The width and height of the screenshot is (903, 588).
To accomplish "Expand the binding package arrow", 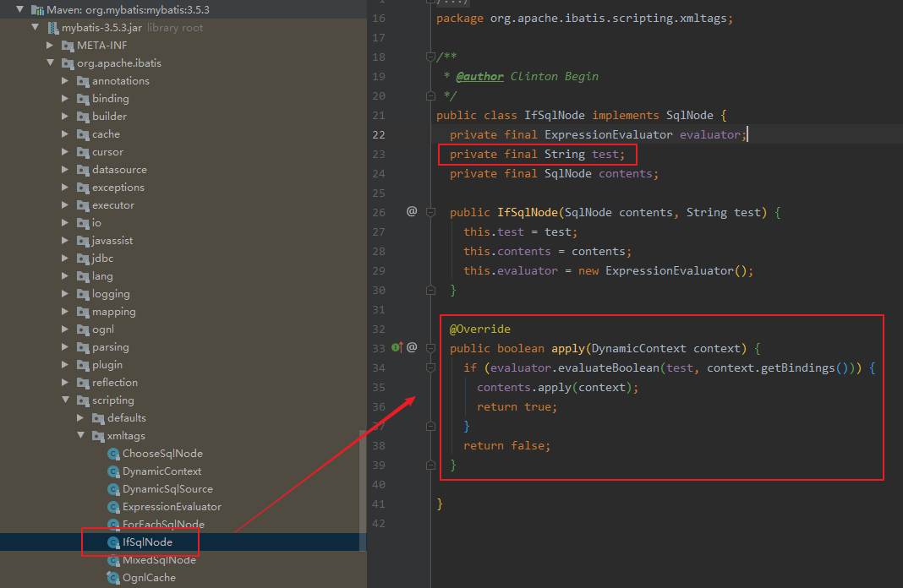I will pos(65,98).
